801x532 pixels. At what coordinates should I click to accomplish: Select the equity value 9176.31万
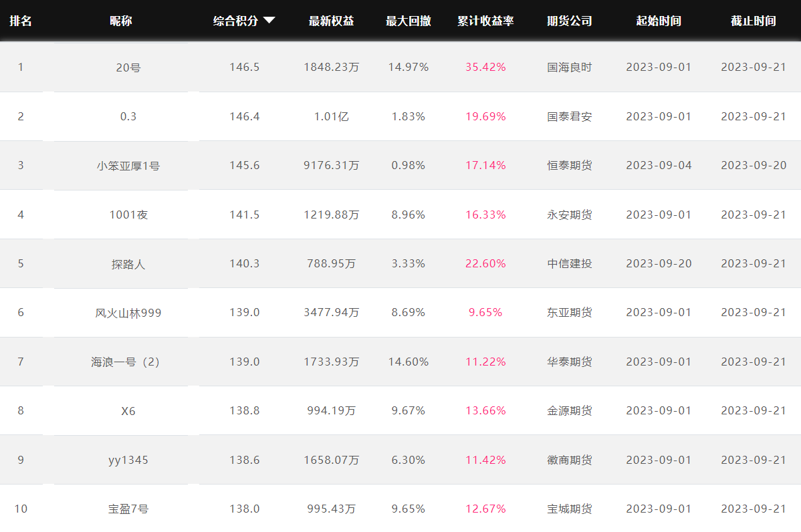pyautogui.click(x=332, y=166)
